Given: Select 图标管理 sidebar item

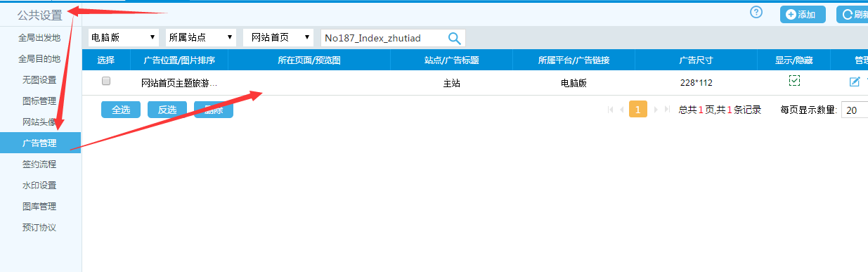Looking at the screenshot, I should pos(40,101).
